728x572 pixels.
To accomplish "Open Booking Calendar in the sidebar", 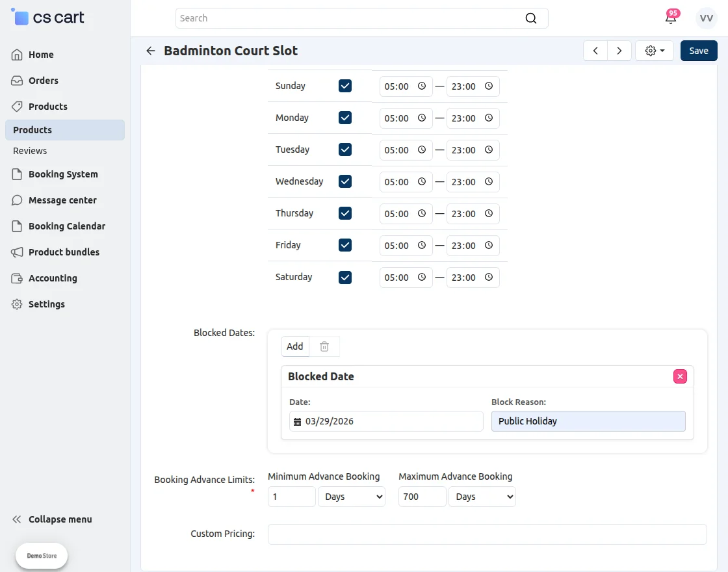I will click(66, 226).
